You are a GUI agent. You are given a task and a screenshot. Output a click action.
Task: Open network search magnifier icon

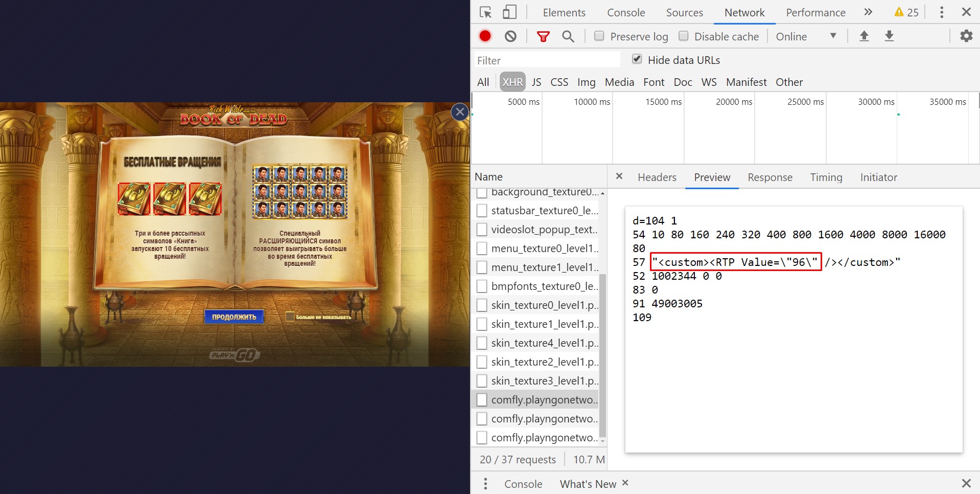pyautogui.click(x=568, y=36)
